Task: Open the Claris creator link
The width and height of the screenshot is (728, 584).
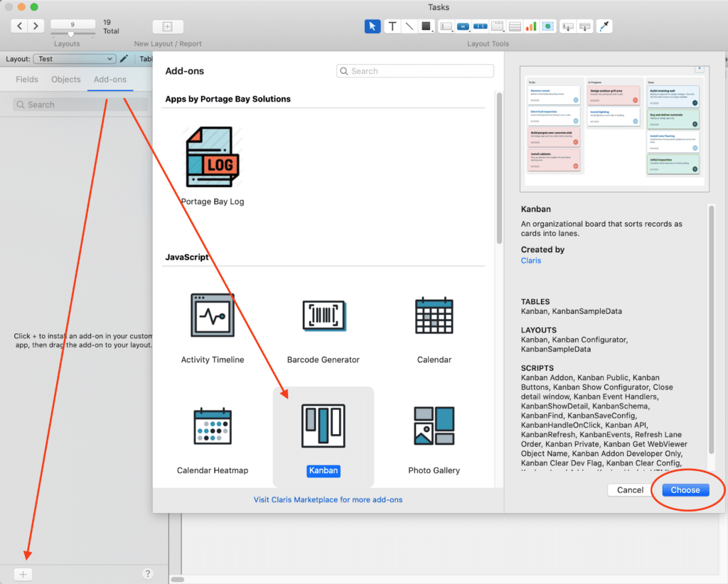Action: (x=530, y=261)
